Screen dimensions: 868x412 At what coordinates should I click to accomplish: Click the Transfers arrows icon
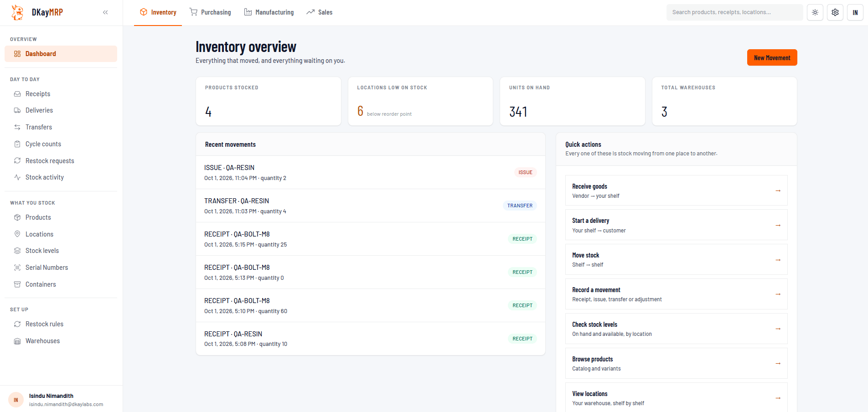pos(17,127)
